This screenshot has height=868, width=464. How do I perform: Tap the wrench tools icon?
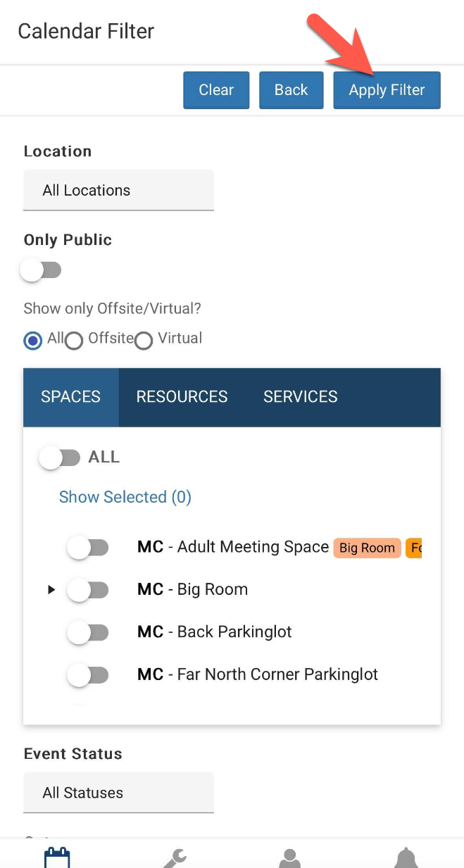(x=174, y=857)
